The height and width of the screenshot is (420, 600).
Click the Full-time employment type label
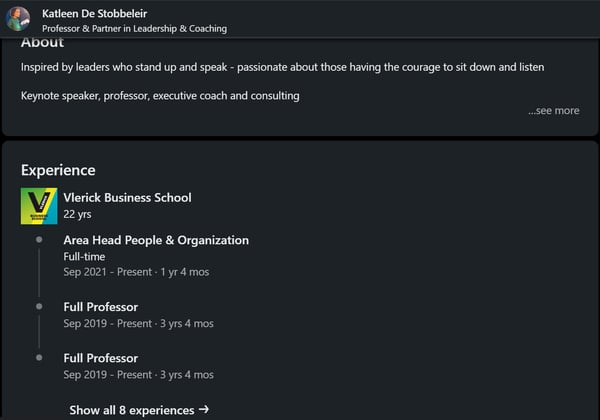tap(84, 257)
